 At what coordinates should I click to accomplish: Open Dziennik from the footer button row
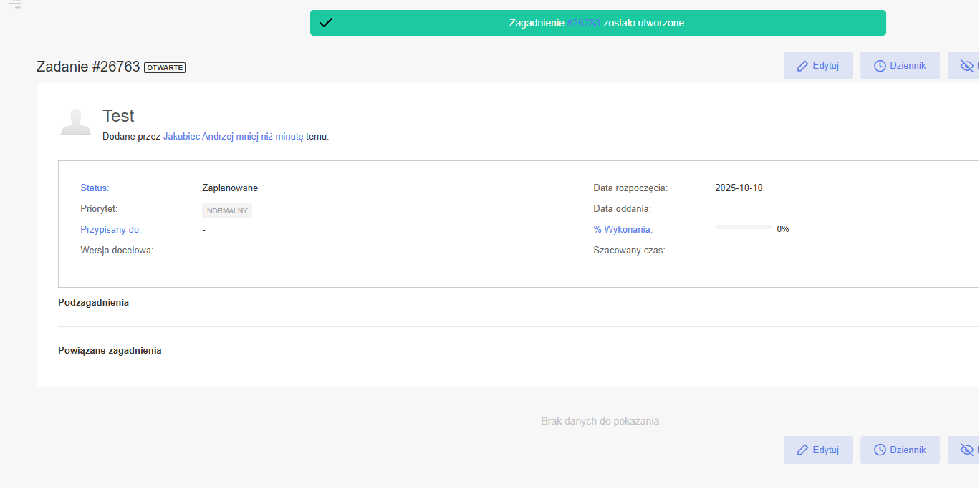pyautogui.click(x=900, y=450)
